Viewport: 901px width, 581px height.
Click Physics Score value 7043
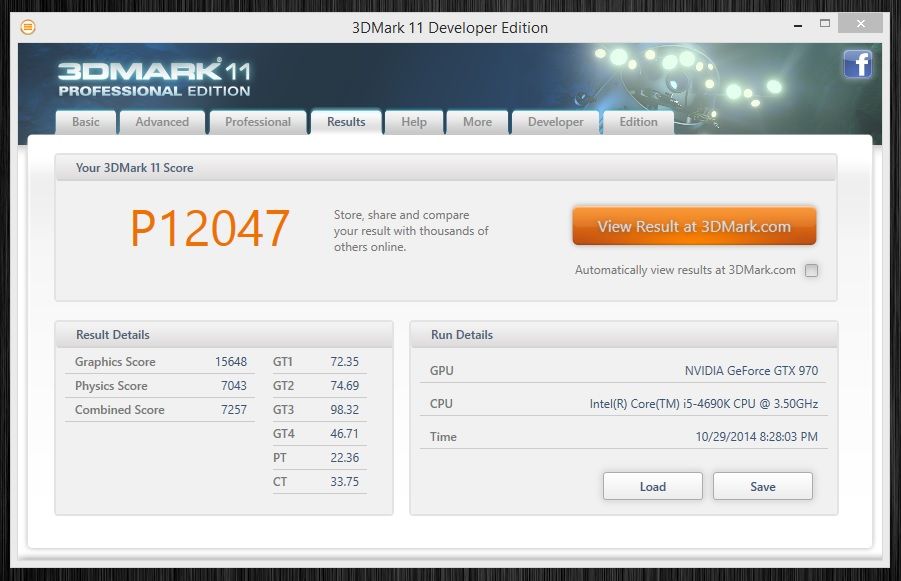234,386
